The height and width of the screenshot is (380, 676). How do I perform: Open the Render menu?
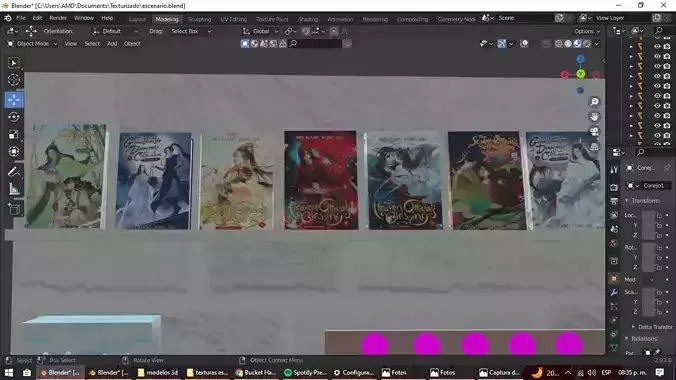click(x=58, y=18)
